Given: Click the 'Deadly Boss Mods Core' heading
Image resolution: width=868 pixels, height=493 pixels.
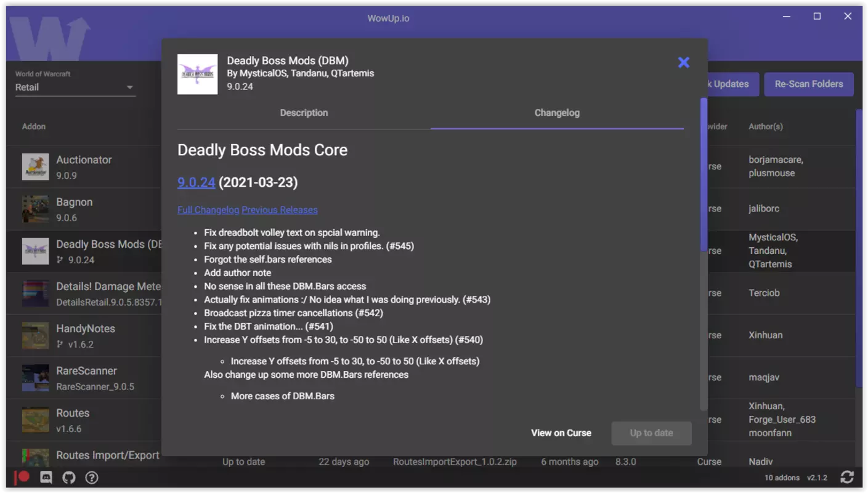Looking at the screenshot, I should tap(262, 150).
